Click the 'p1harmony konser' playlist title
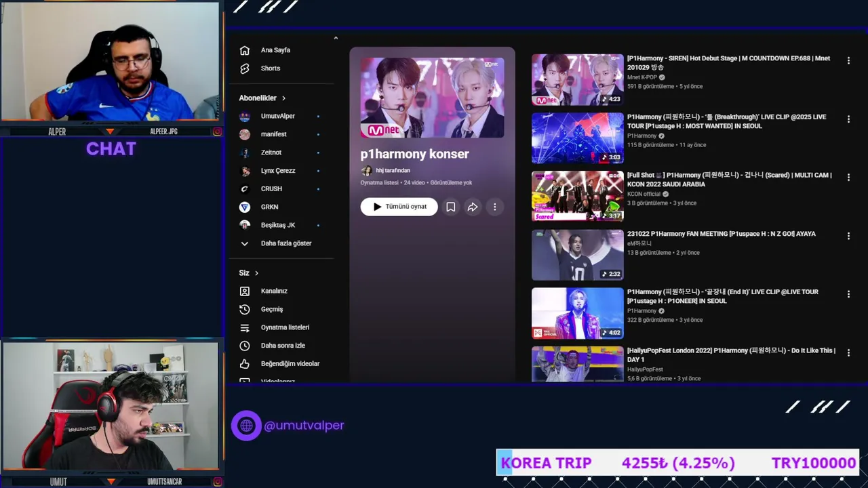 point(415,154)
